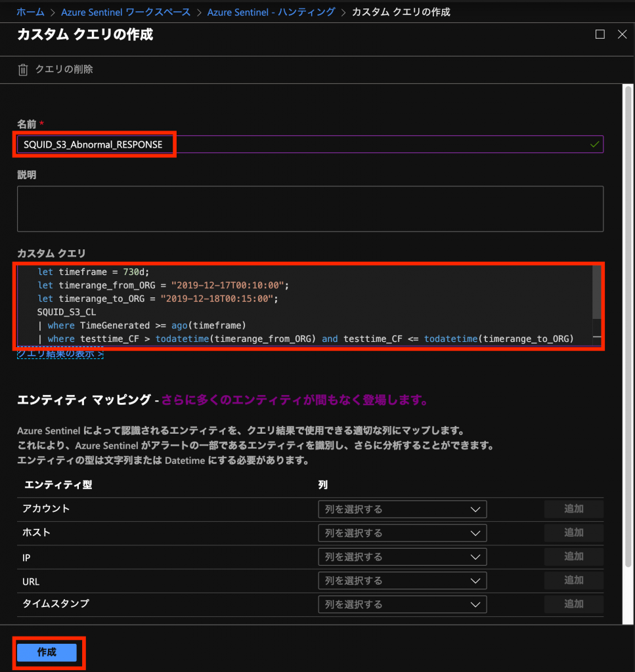Image resolution: width=635 pixels, height=672 pixels.
Task: Expand the アカウント column dropdown
Action: click(x=402, y=509)
